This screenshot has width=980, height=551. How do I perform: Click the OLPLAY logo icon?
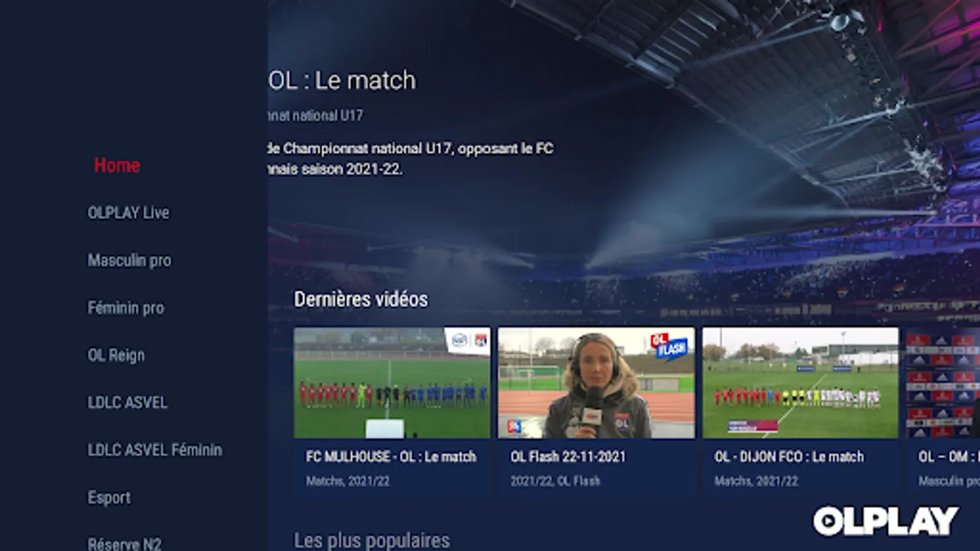(886, 521)
